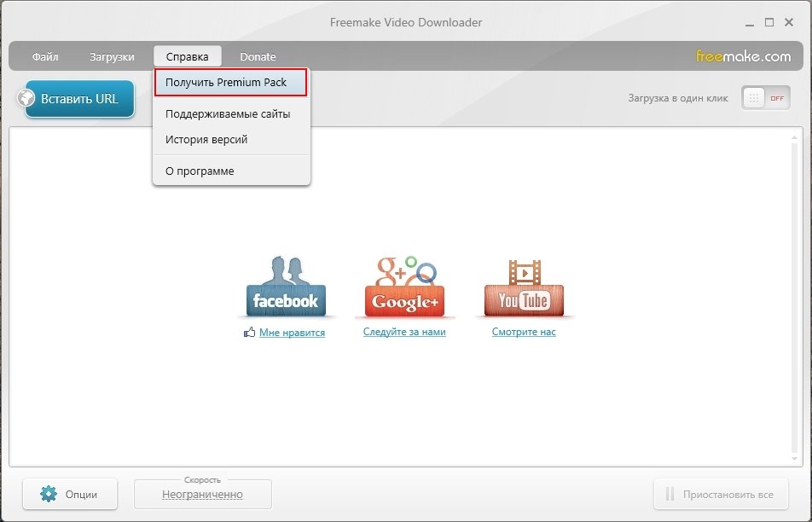Select Поддерживаемые сайты menu item
Viewport: 812px width, 522px height.
pyautogui.click(x=231, y=114)
